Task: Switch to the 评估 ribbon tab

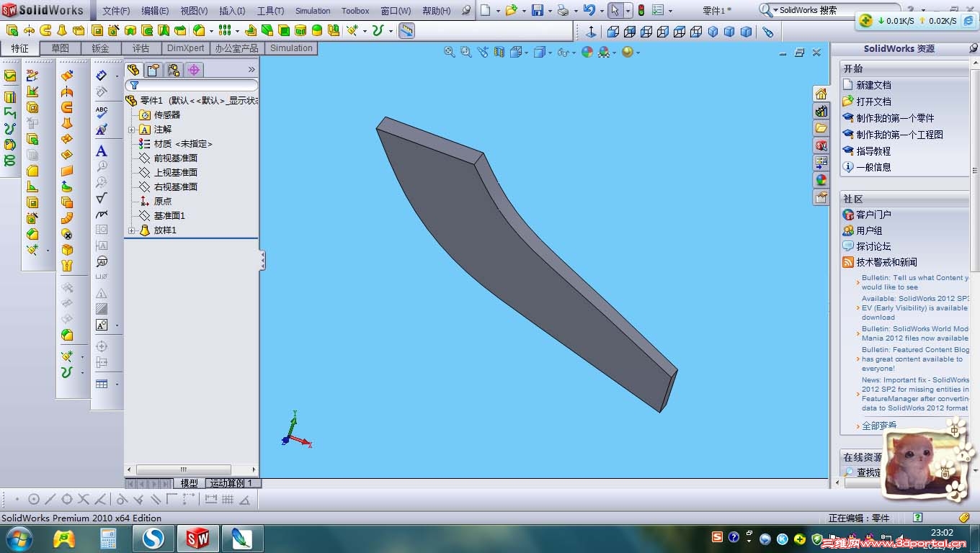Action: point(141,48)
